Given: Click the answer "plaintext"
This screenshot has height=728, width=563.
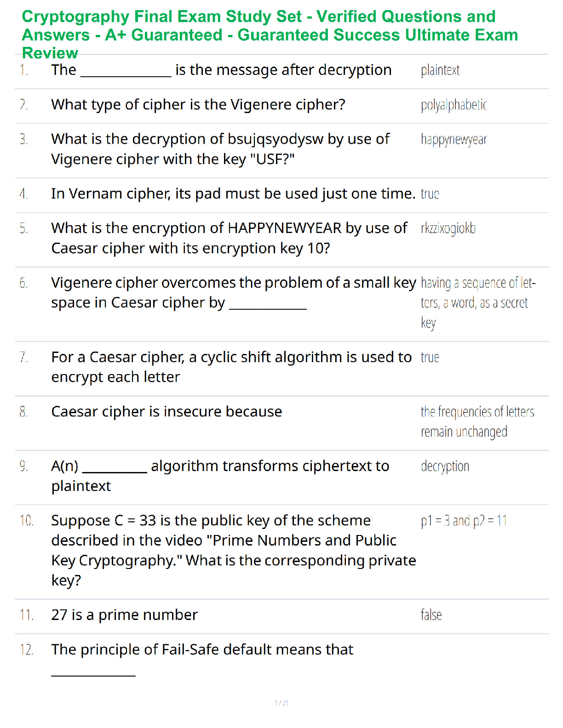Looking at the screenshot, I should [440, 70].
